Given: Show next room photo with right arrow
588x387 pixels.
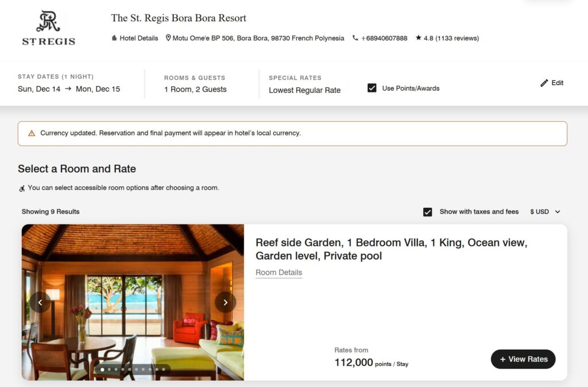Looking at the screenshot, I should click(x=225, y=302).
